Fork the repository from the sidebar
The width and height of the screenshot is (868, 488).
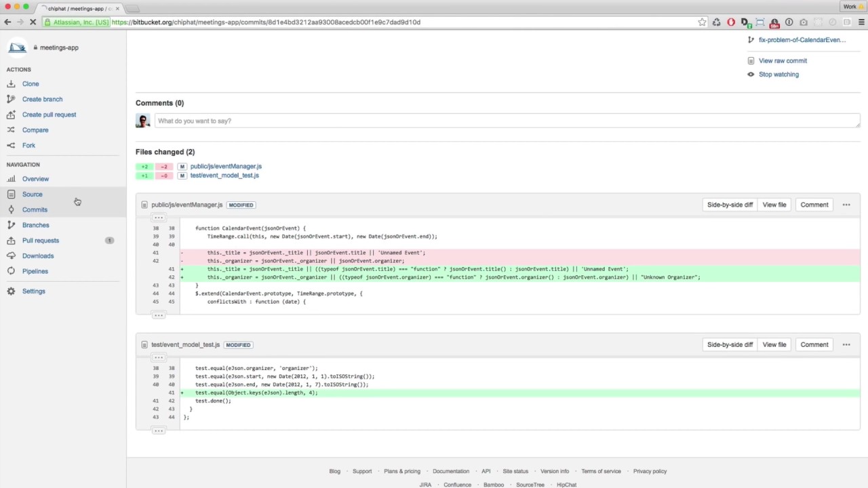click(x=28, y=145)
